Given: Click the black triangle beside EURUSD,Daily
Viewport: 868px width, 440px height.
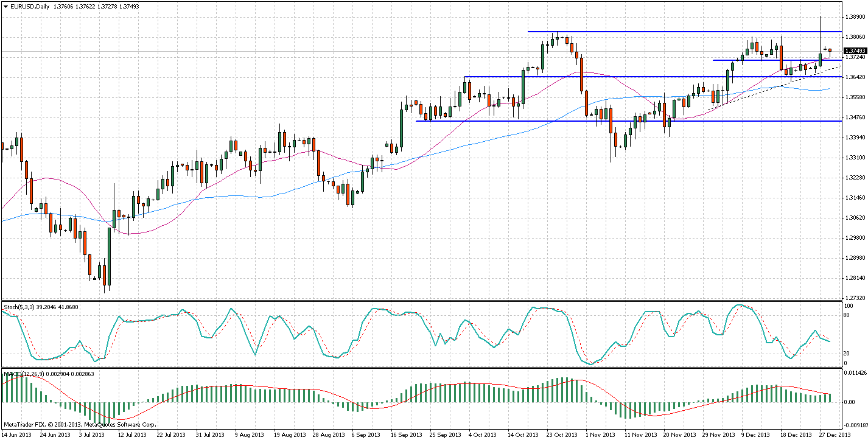Looking at the screenshot, I should pos(5,5).
